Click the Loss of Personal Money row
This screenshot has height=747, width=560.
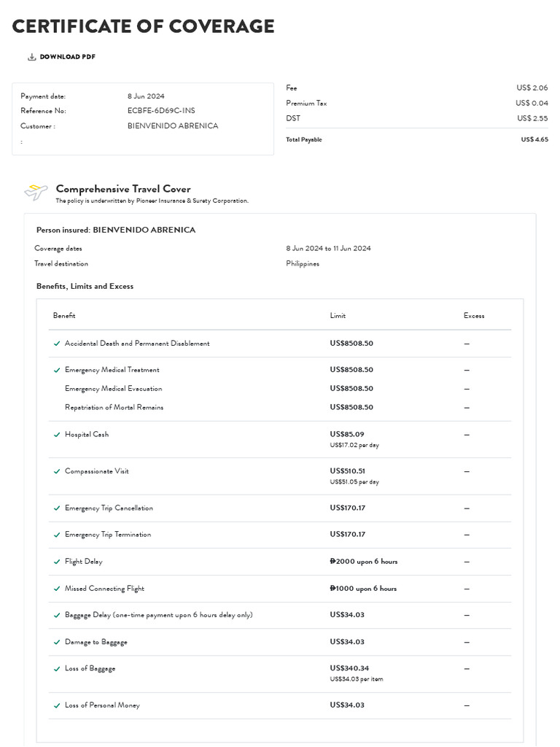102,705
